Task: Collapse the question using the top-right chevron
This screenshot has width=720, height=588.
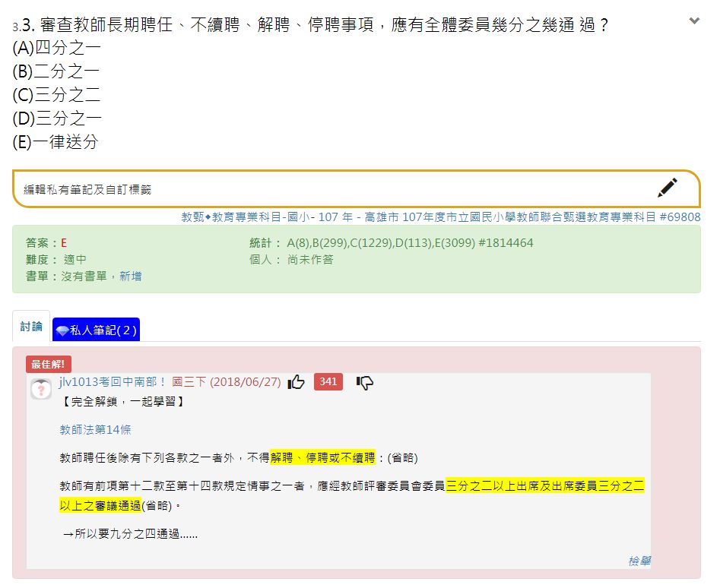Action: pos(694,21)
